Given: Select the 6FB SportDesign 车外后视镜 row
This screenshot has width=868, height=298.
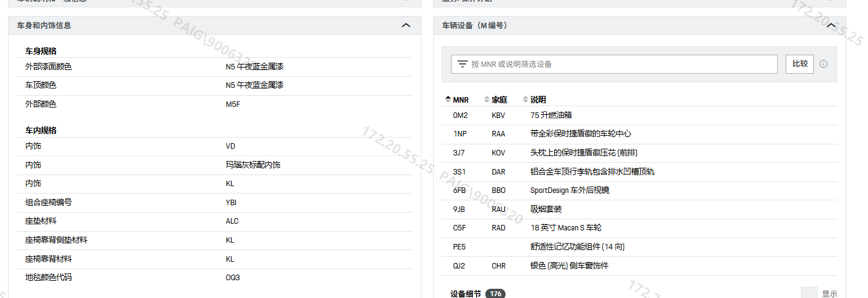Looking at the screenshot, I should click(x=639, y=190).
